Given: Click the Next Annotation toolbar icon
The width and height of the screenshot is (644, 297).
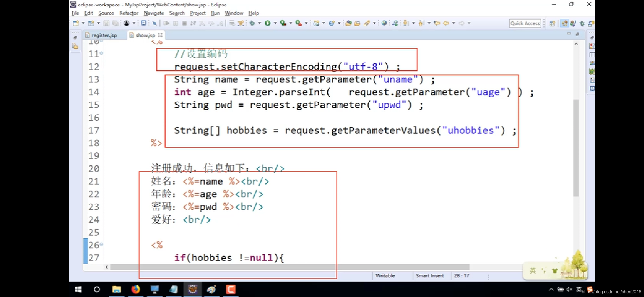Looking at the screenshot, I should (x=406, y=23).
